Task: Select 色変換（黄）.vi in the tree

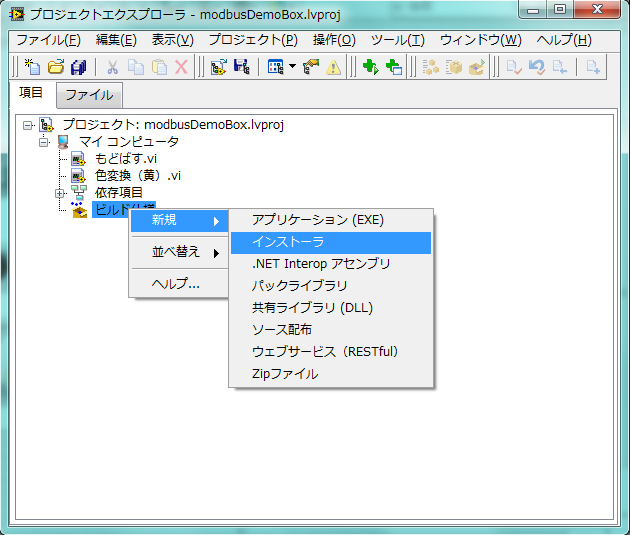Action: (x=138, y=176)
